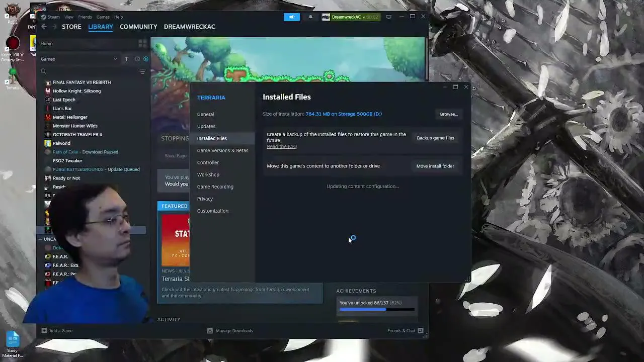The image size is (644, 362).
Task: Click the sort-by-recent clock icon in library
Action: 137,59
